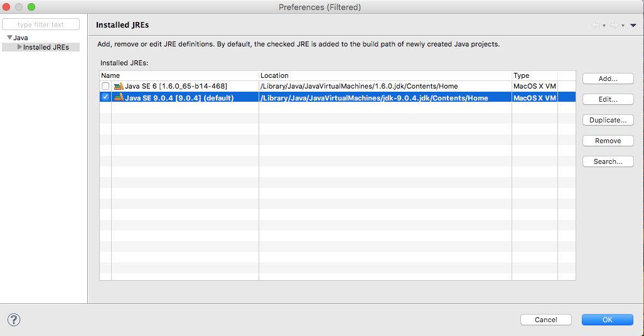Click MacOS X VM type for Java SE 6

click(x=534, y=86)
